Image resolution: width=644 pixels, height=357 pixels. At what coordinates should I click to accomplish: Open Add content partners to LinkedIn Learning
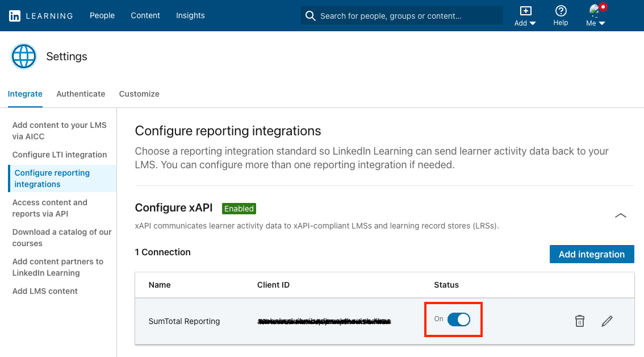click(58, 267)
